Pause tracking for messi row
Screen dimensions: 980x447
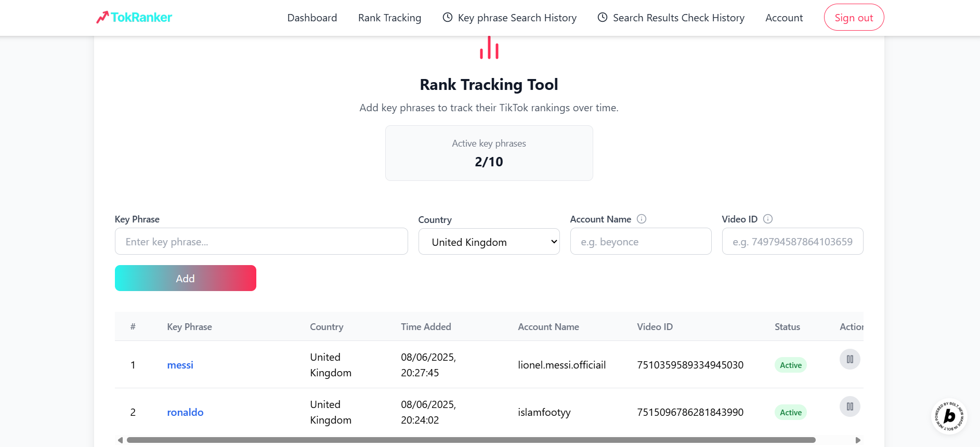(x=850, y=359)
